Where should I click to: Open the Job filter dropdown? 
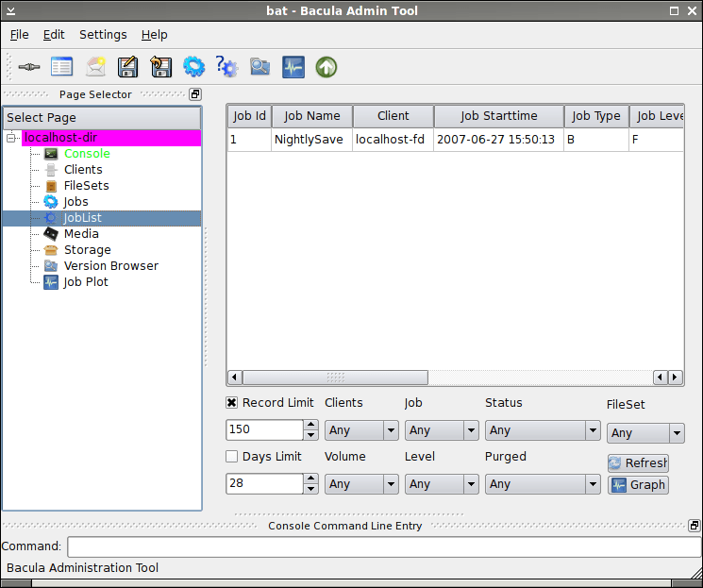tap(442, 430)
